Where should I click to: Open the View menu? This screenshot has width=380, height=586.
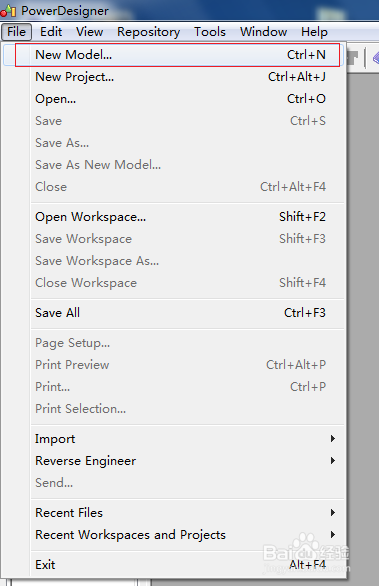[89, 32]
